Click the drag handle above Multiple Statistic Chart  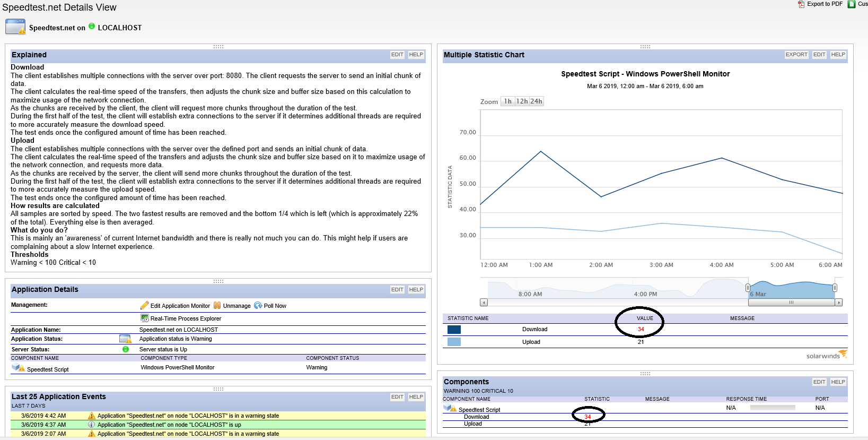pos(645,47)
